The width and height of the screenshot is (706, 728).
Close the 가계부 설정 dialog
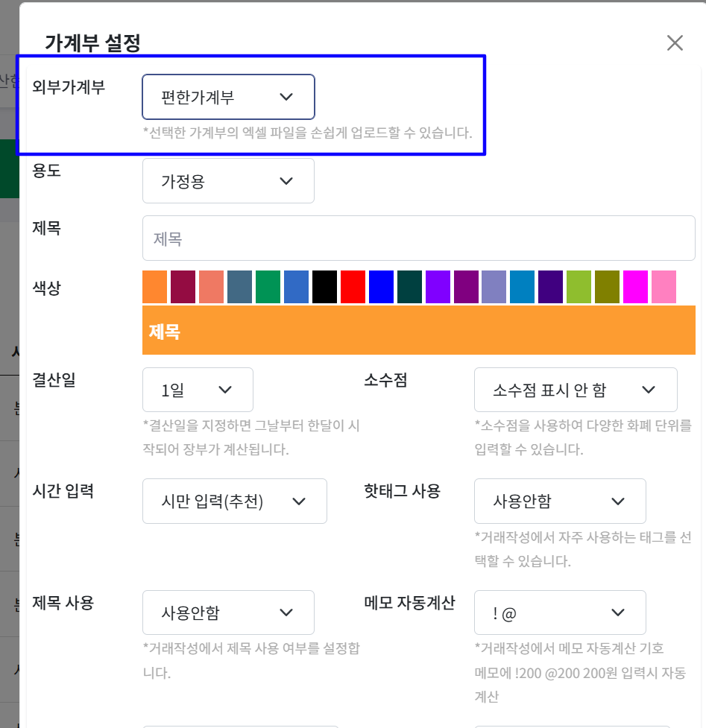click(x=675, y=43)
